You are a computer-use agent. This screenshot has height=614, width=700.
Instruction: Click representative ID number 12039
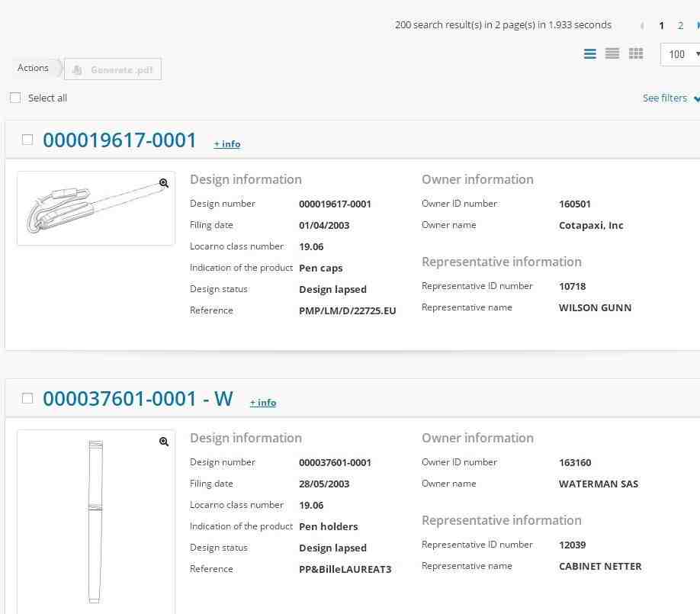[x=573, y=545]
